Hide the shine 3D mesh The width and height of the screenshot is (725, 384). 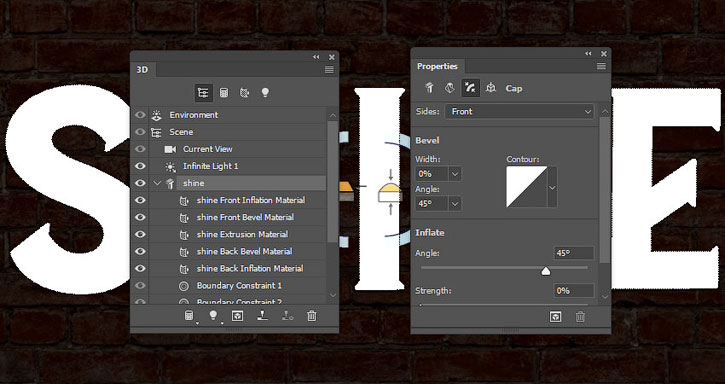[x=140, y=183]
